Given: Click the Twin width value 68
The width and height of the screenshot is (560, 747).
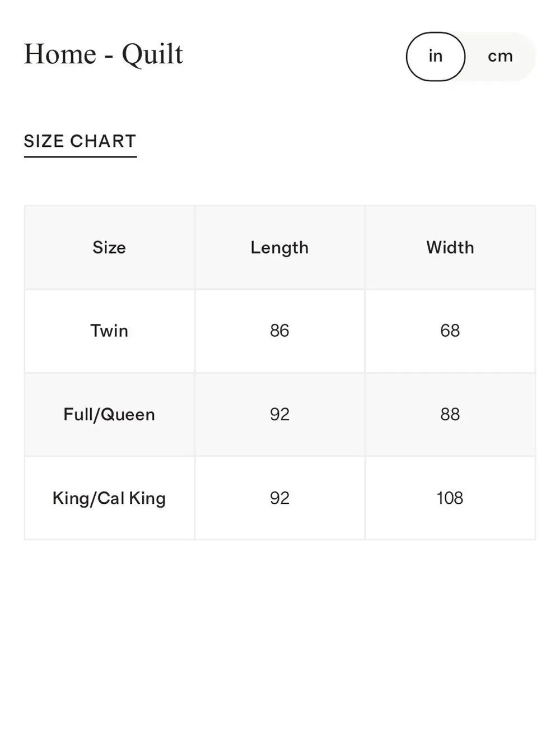Looking at the screenshot, I should coord(450,331).
